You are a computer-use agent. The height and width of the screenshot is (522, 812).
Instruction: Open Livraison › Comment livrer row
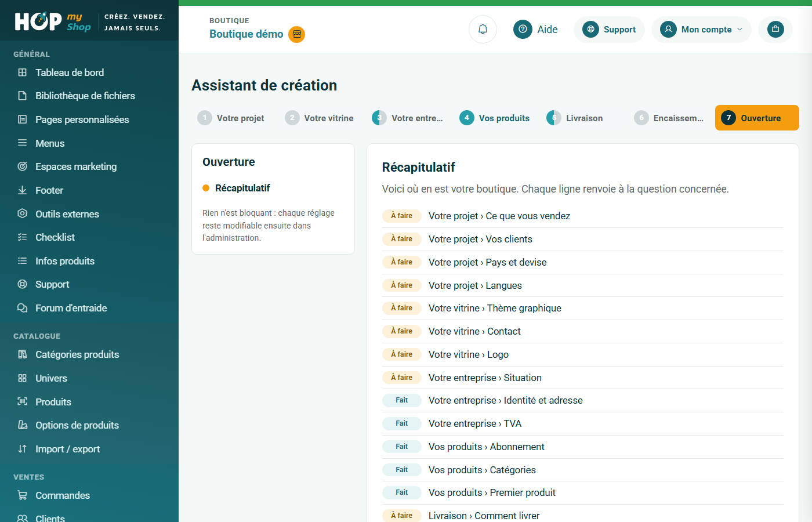pyautogui.click(x=582, y=516)
